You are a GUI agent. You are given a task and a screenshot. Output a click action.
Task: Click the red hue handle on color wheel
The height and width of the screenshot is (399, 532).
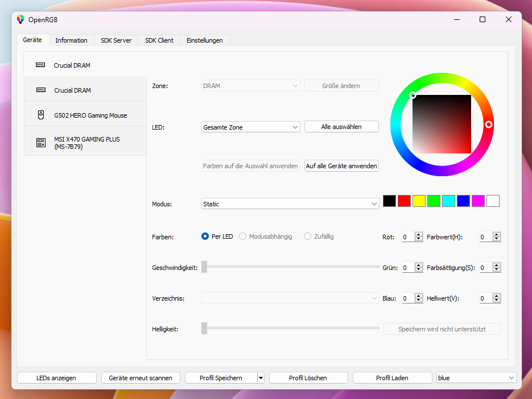pyautogui.click(x=489, y=124)
